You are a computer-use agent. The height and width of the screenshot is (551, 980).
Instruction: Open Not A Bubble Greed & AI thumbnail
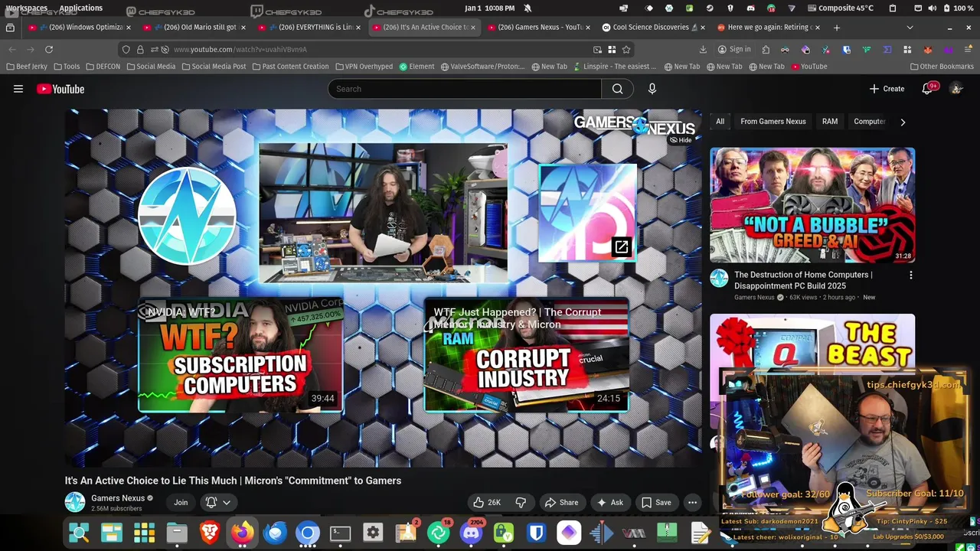(812, 205)
